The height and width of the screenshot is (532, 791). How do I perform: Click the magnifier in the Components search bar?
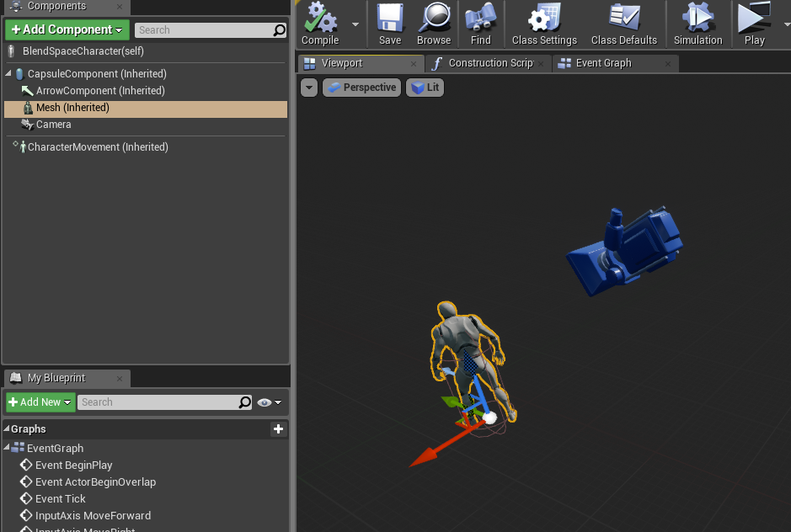pos(278,29)
